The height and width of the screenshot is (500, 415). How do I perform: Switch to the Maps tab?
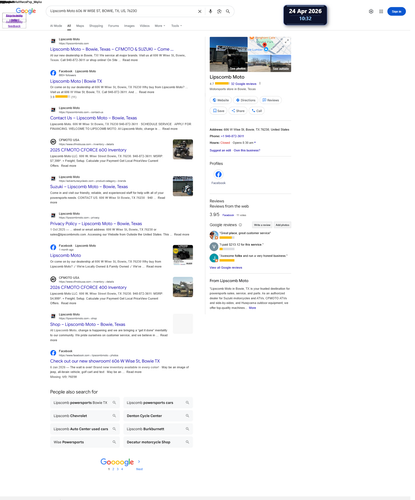[x=80, y=26]
